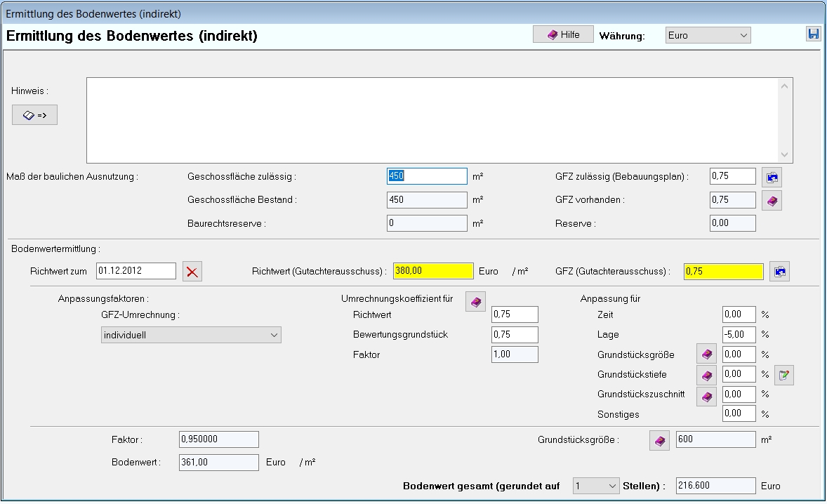Clear Richtwert date with red X
This screenshot has height=504, width=827.
pyautogui.click(x=192, y=272)
